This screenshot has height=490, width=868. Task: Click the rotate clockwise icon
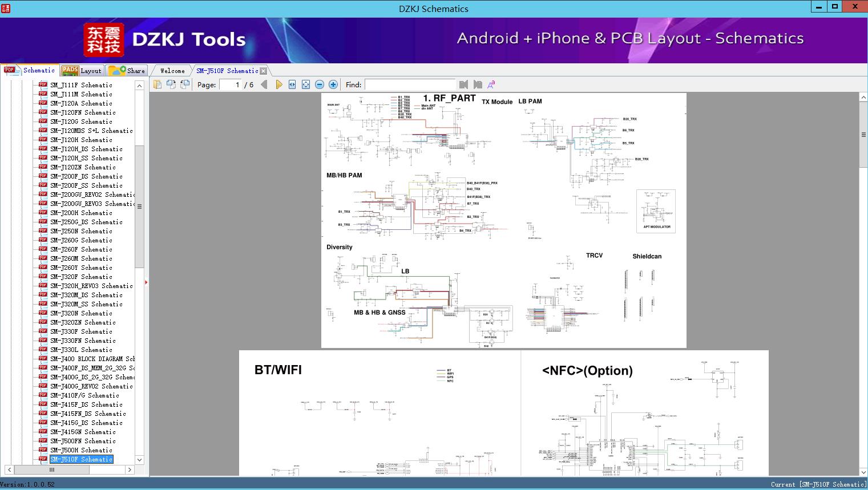tap(185, 84)
